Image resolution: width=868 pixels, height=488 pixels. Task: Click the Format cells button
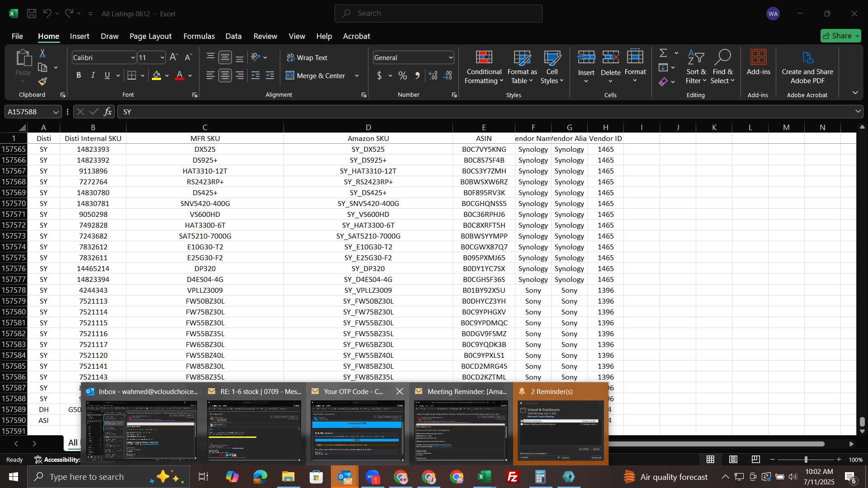pyautogui.click(x=635, y=66)
